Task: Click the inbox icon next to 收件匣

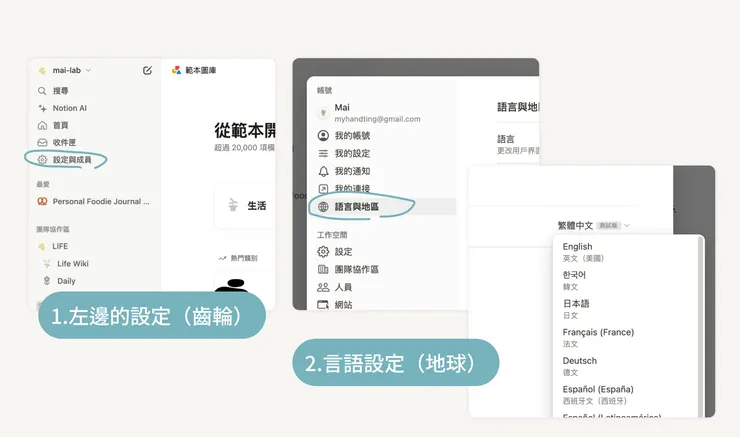Action: pyautogui.click(x=42, y=142)
